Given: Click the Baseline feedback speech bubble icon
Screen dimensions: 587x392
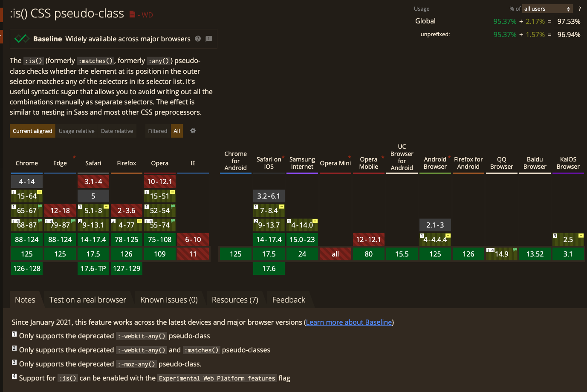Looking at the screenshot, I should (209, 38).
